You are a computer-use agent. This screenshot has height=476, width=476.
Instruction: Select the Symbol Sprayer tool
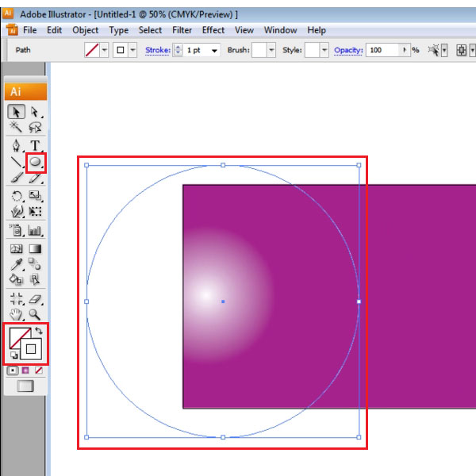tap(16, 230)
